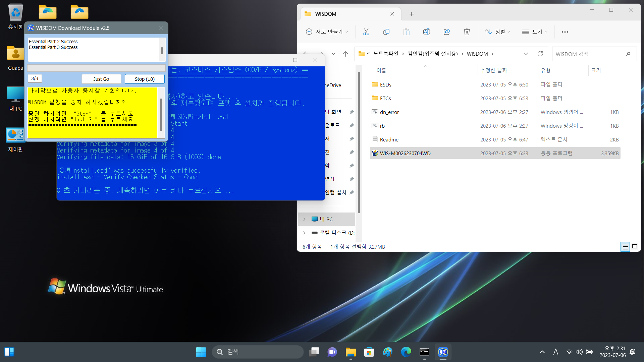Open recent locations chevron in Explorer
The height and width of the screenshot is (362, 644).
[x=333, y=54]
